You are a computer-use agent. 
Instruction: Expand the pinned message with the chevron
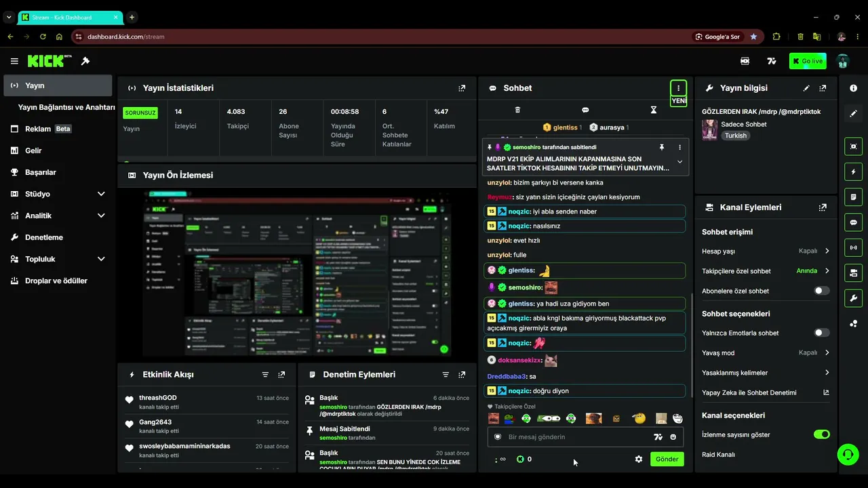pos(679,162)
